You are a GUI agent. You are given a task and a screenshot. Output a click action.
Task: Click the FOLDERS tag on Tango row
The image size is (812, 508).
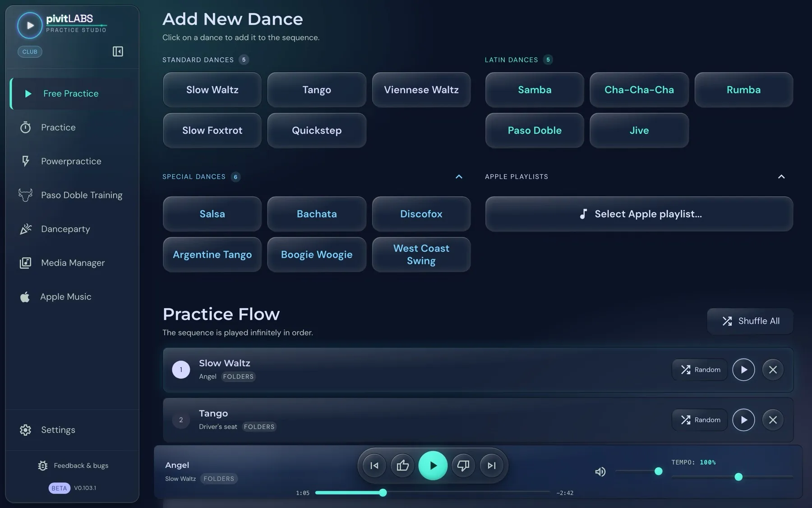pyautogui.click(x=259, y=427)
